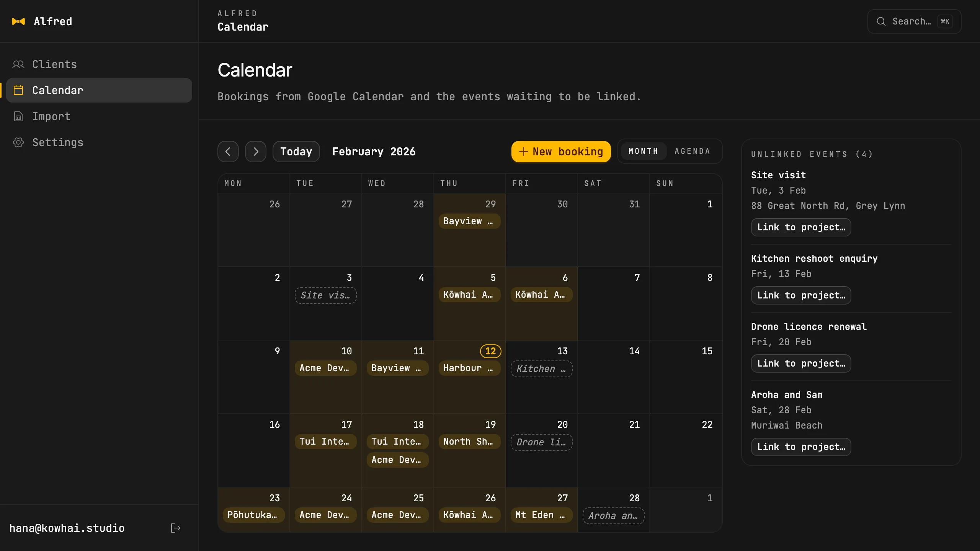980x551 pixels.
Task: Click the ⌘K shortcut badge
Action: click(945, 21)
